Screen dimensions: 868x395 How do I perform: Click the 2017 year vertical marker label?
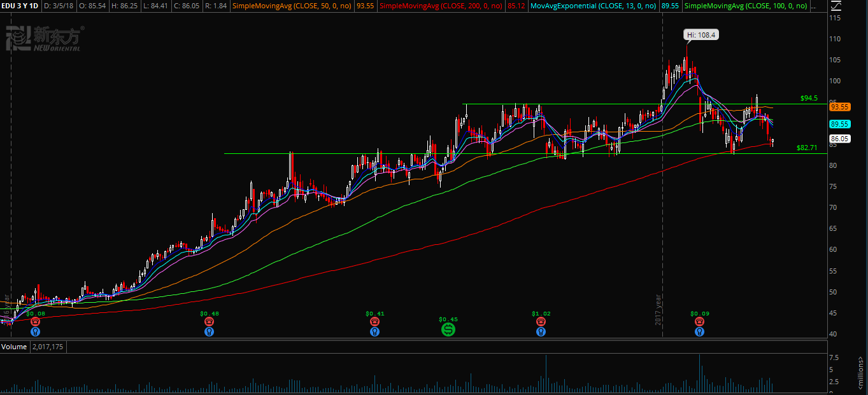658,310
